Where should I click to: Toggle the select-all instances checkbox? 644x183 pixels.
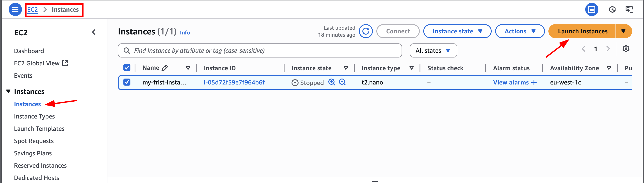click(127, 68)
